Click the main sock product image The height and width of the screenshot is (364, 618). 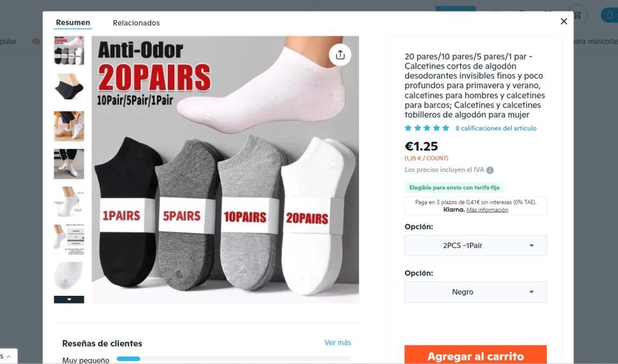(x=225, y=170)
